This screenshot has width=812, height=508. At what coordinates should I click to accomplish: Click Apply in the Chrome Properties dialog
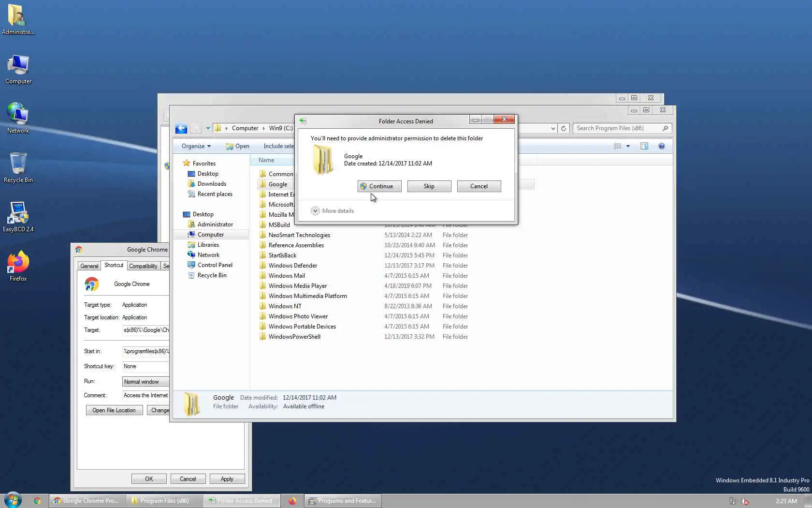tap(227, 479)
